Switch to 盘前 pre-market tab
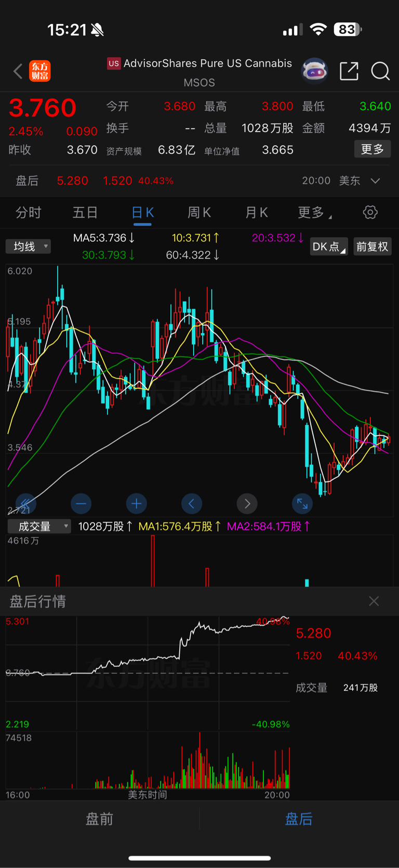Image resolution: width=399 pixels, height=868 pixels. (99, 819)
